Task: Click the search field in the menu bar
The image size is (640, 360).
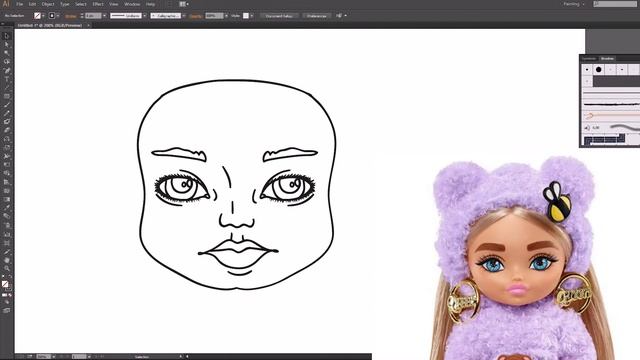Action: pos(614,4)
